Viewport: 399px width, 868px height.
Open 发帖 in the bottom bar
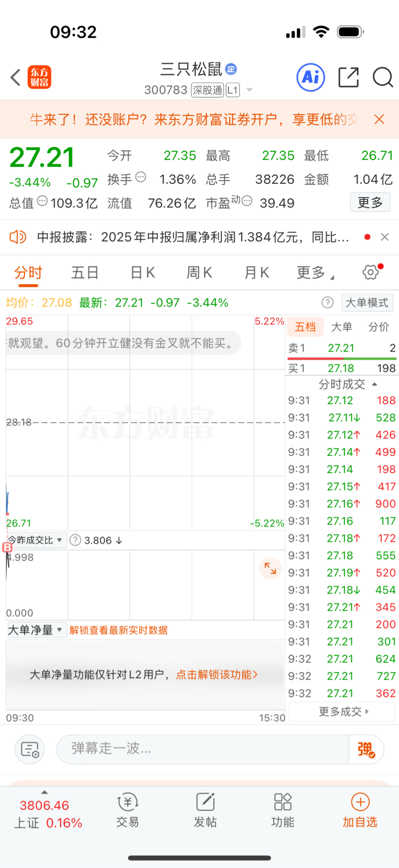[205, 810]
